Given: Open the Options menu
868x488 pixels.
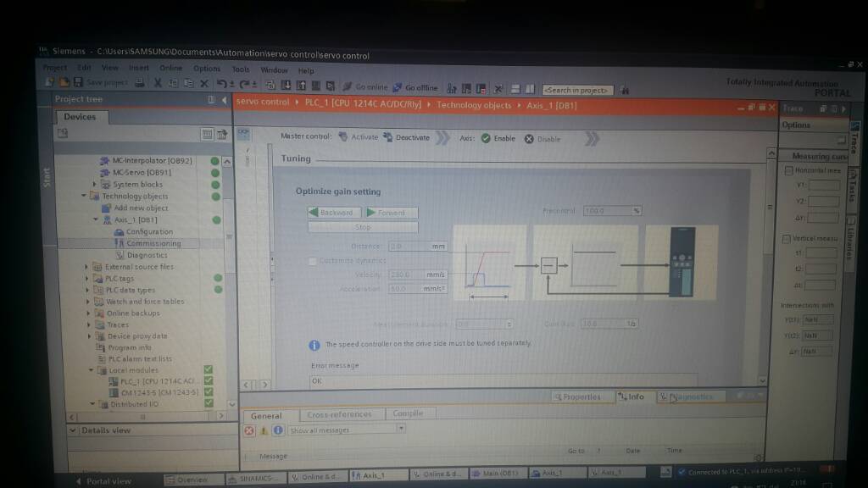Looking at the screenshot, I should click(x=207, y=69).
